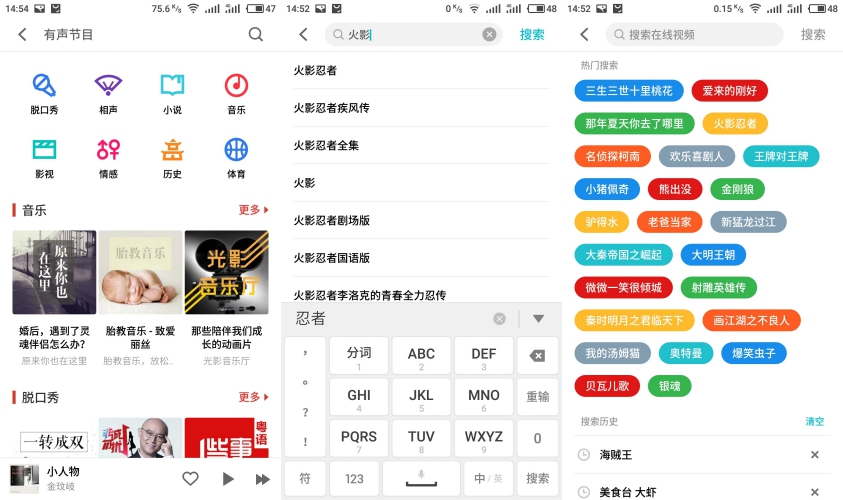This screenshot has width=843, height=500.
Task: Select the hot search tag 三生三世十里桃花
Action: point(629,91)
